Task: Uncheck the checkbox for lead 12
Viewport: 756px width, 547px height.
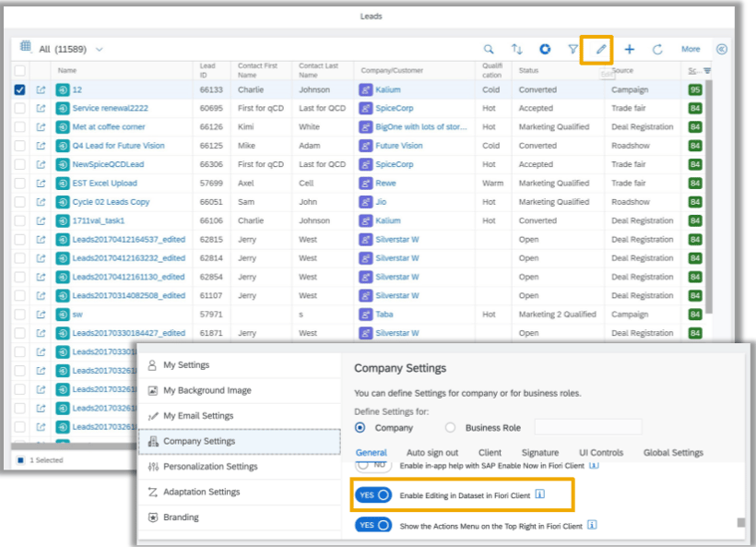Action: click(x=19, y=89)
